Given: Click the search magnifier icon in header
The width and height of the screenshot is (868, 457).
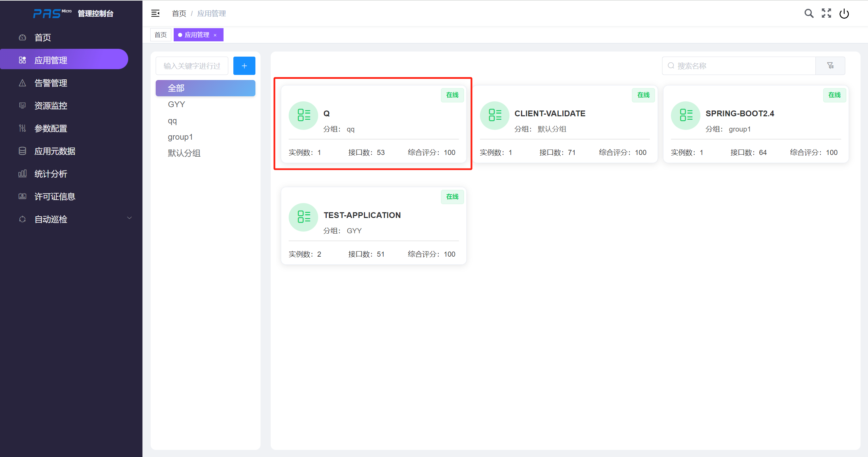Looking at the screenshot, I should (809, 14).
